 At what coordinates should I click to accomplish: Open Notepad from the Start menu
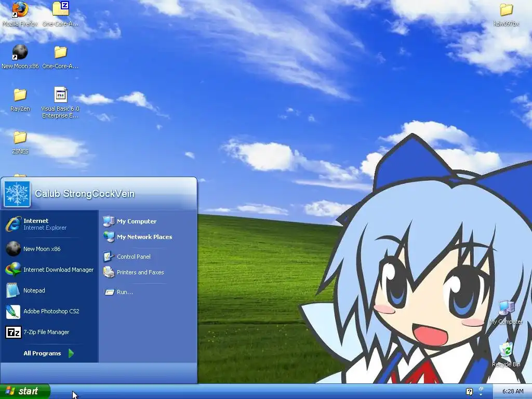pos(49,290)
